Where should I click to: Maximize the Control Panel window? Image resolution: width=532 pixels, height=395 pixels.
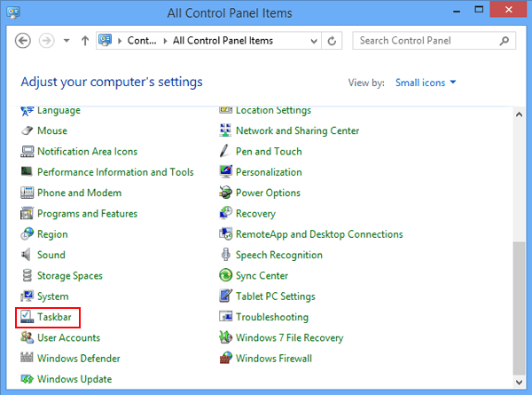479,9
